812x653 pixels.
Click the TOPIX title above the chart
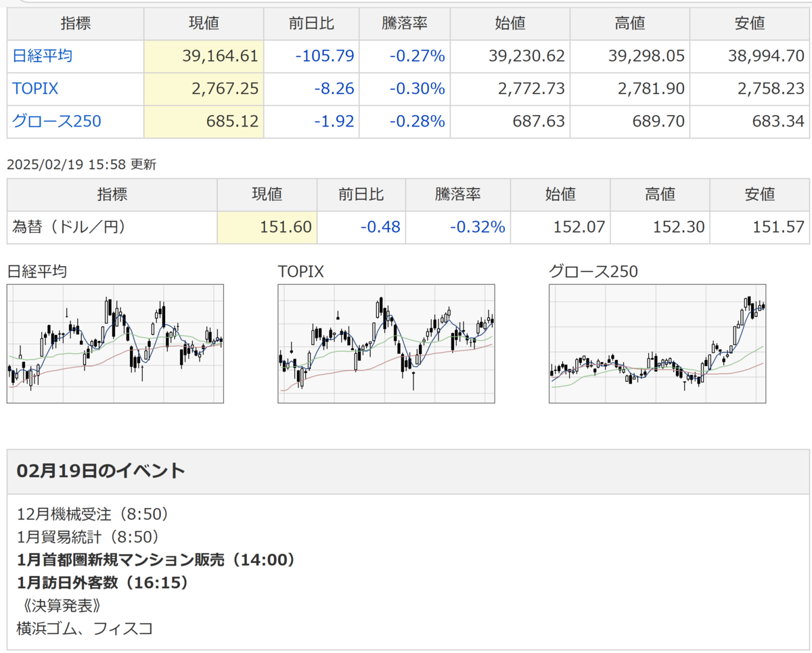tap(300, 272)
